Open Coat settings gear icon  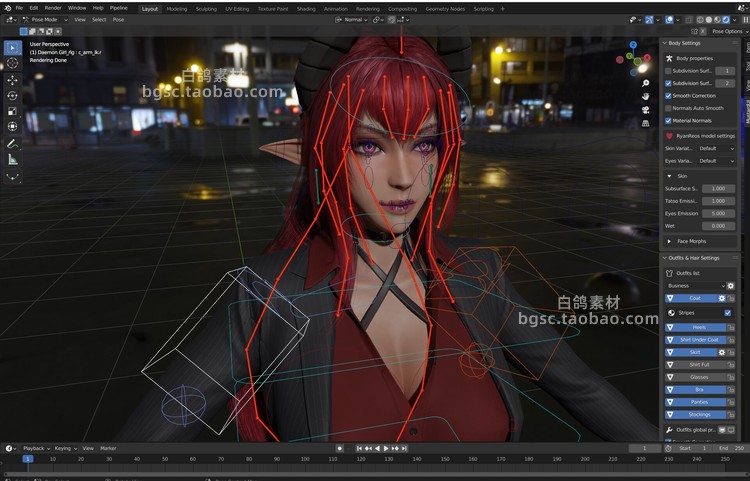tap(722, 298)
